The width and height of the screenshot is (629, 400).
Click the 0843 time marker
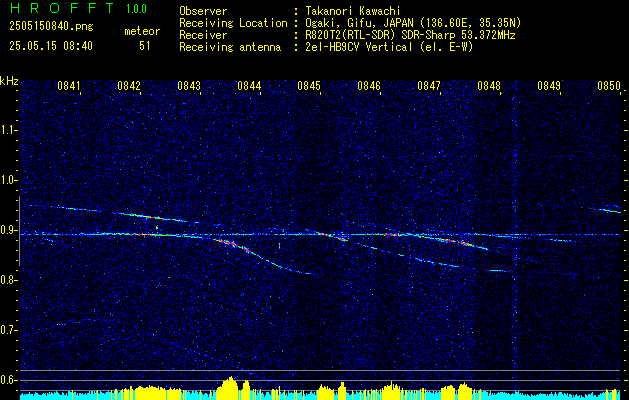coord(189,86)
